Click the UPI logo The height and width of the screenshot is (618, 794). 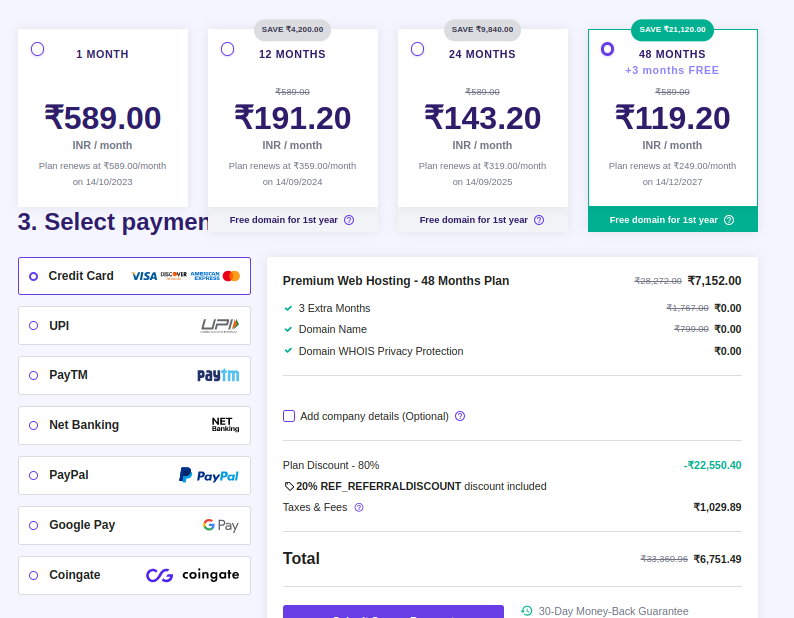[220, 325]
